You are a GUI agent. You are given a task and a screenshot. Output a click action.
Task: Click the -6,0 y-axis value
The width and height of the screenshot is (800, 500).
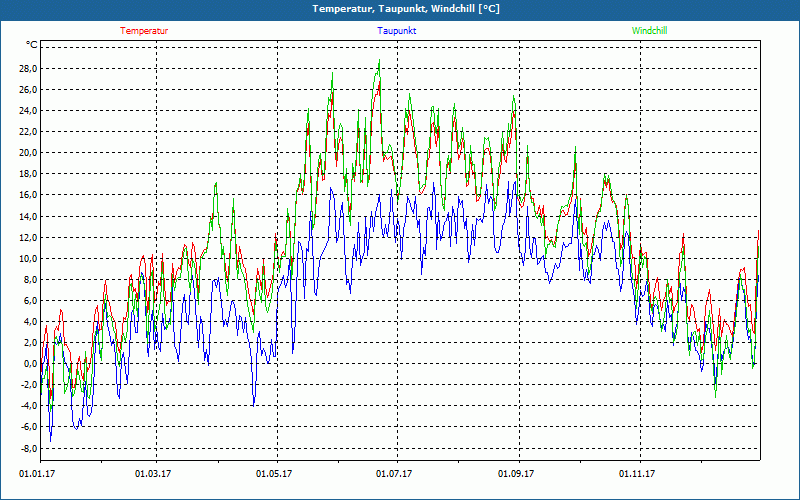coord(29,427)
